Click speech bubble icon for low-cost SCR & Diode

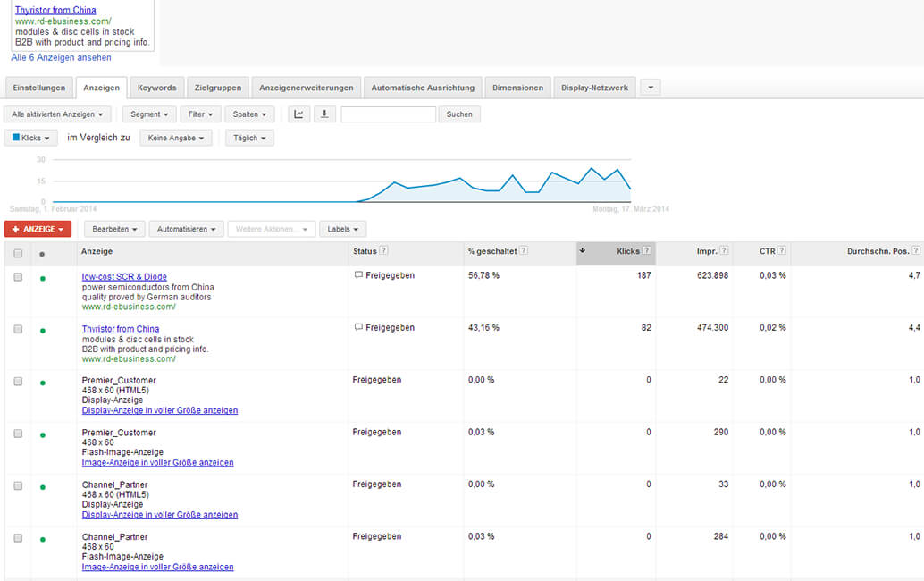[x=358, y=275]
